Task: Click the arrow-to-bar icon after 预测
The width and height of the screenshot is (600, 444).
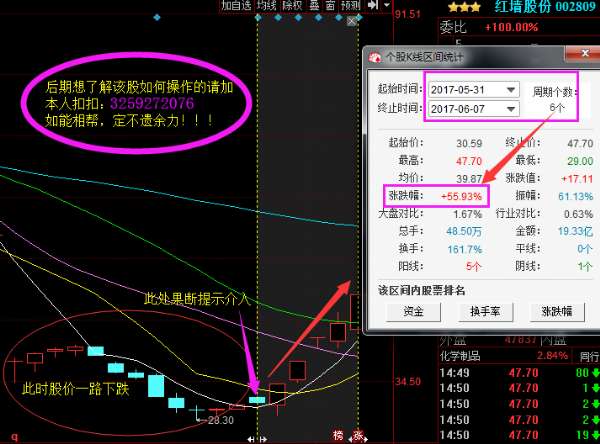Action: [x=372, y=6]
